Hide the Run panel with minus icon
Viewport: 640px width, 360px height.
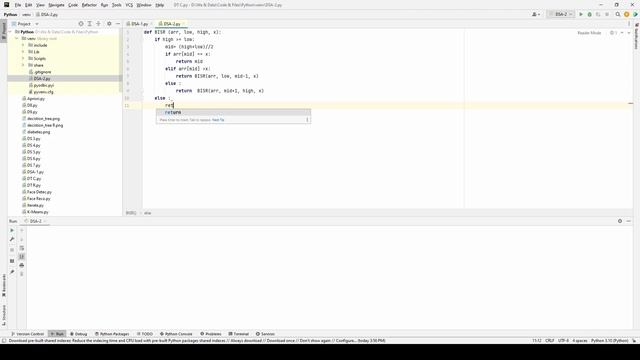coord(629,221)
